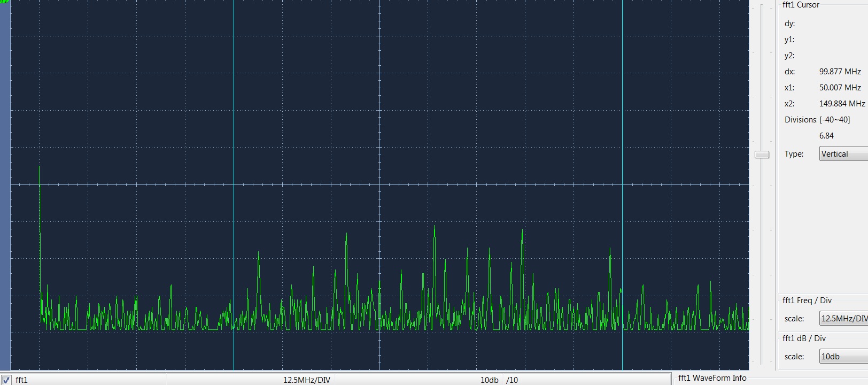Click the fft1 WaveForm Info heading
This screenshot has width=868, height=385.
tap(712, 378)
